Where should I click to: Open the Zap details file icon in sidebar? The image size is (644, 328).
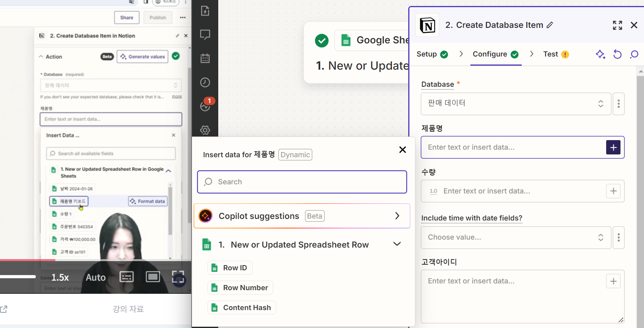pyautogui.click(x=205, y=11)
